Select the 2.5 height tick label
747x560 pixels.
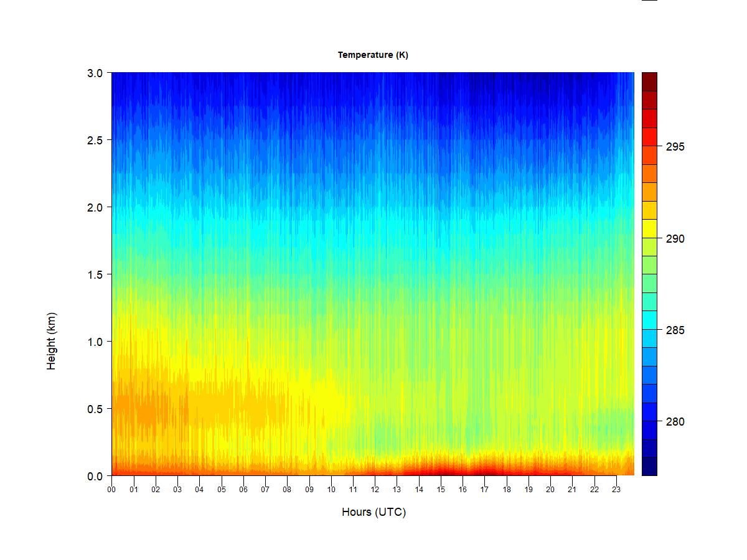(95, 140)
